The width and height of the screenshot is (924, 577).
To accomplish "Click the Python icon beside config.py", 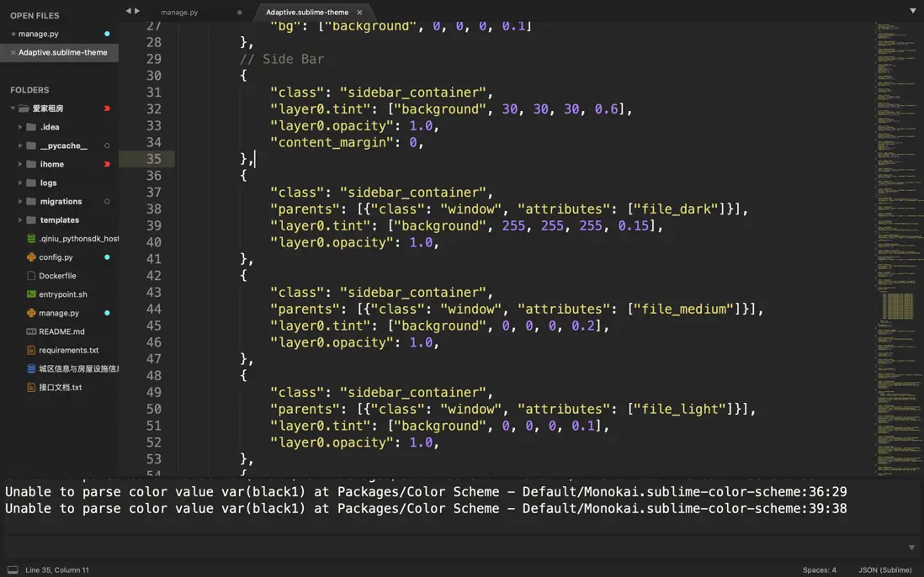I will (x=31, y=257).
